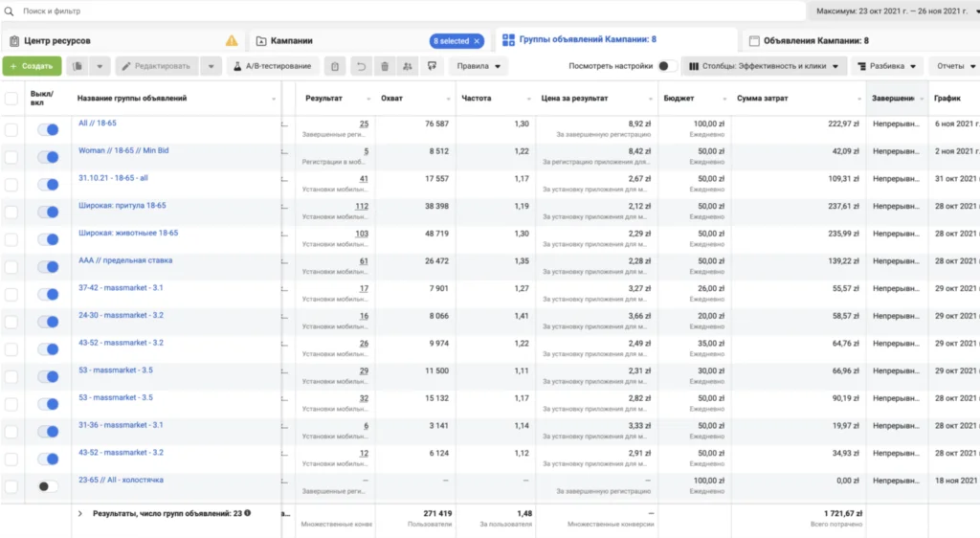Turn on the 23-65 // All - холостячка switch
The width and height of the screenshot is (980, 538).
click(48, 486)
